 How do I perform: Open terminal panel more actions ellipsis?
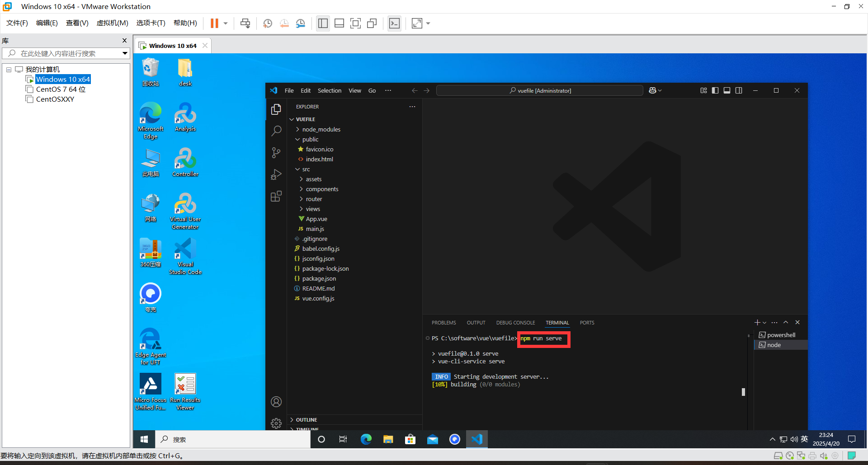[x=774, y=322]
